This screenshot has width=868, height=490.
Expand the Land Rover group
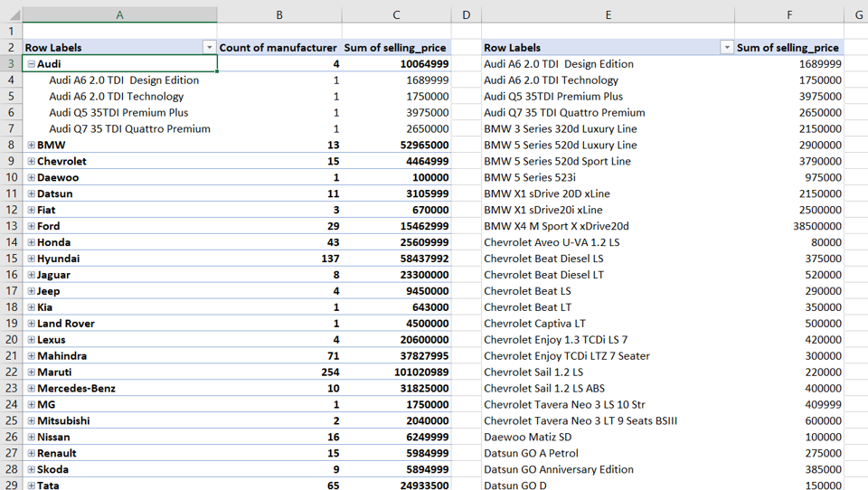tap(31, 324)
